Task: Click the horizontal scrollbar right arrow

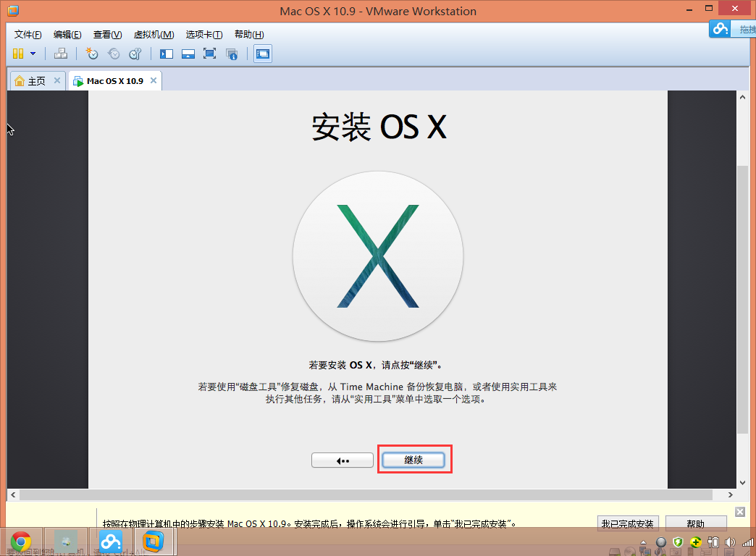Action: point(731,494)
